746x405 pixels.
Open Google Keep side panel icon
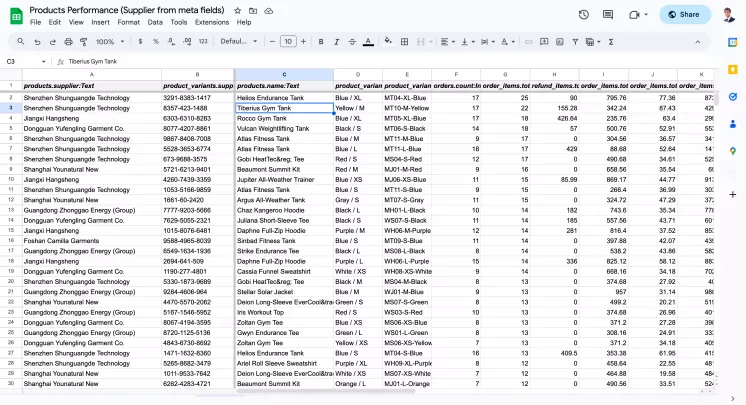(733, 69)
